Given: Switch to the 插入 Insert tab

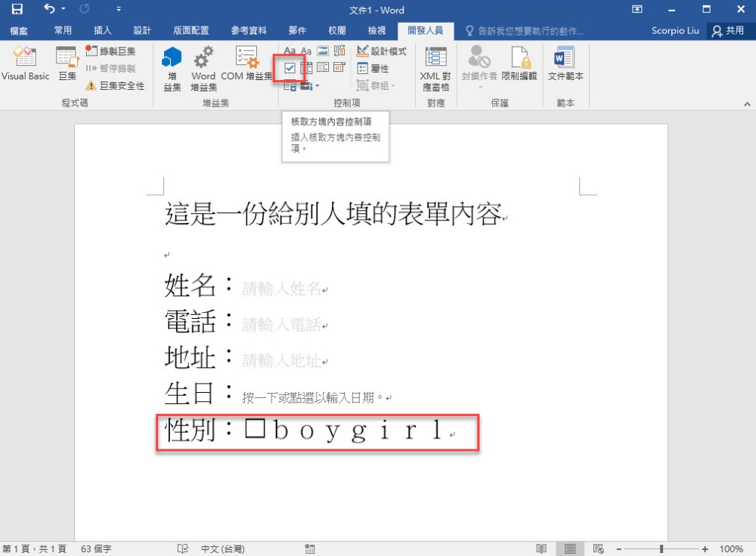Looking at the screenshot, I should 102,31.
